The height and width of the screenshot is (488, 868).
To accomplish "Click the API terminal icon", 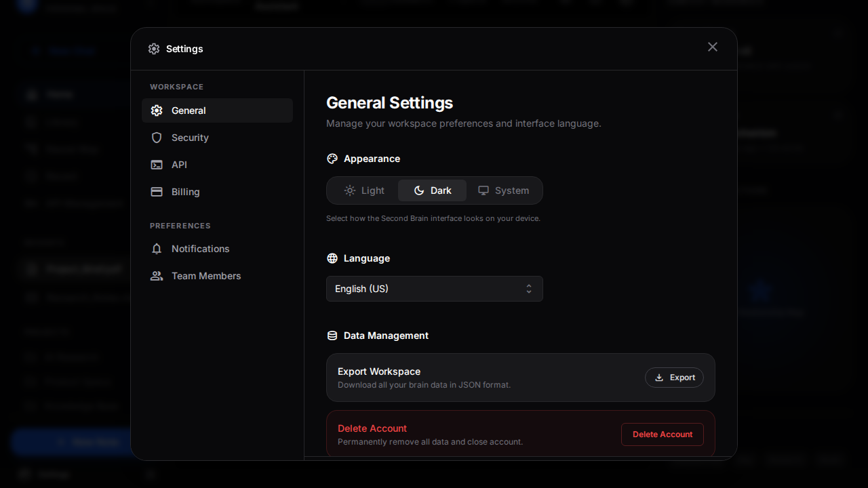I will tap(157, 165).
